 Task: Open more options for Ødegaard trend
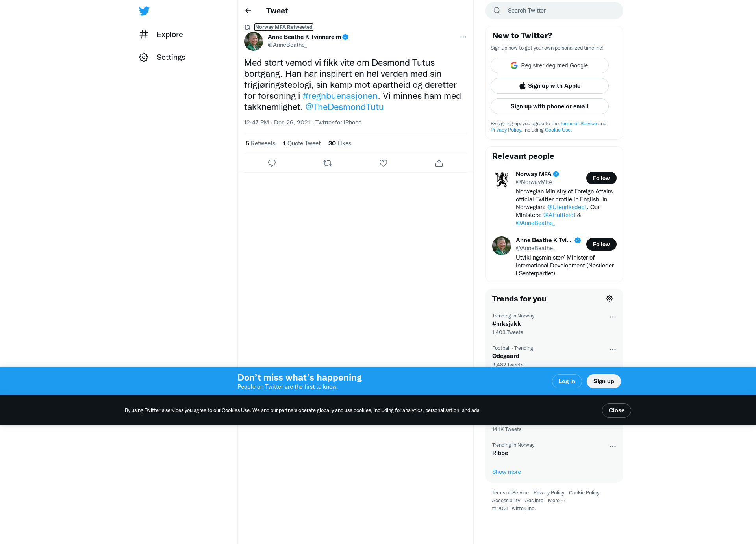tap(613, 349)
